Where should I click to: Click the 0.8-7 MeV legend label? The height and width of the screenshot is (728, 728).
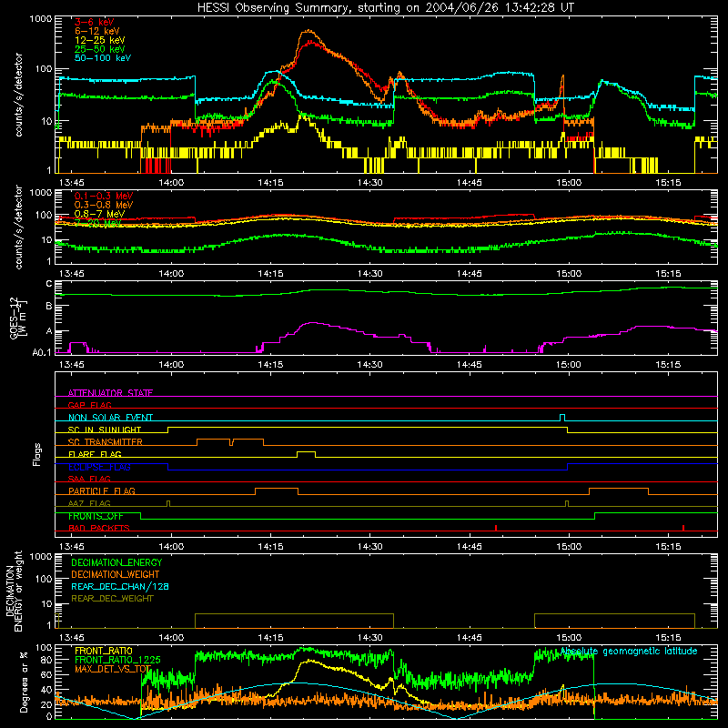tap(99, 214)
